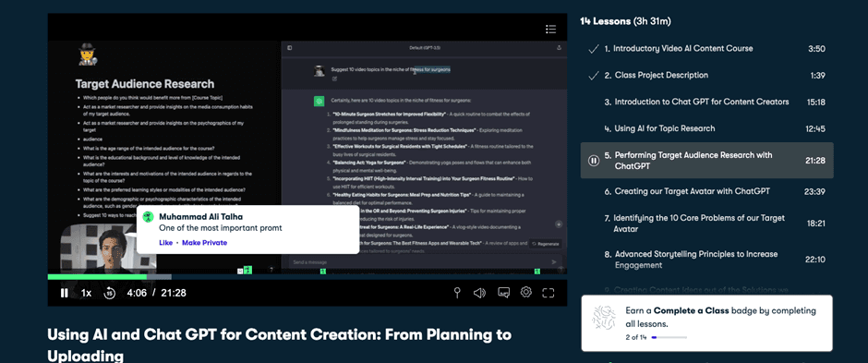Click the 21:28 duration of lesson 5
Viewport: 868px width, 363px height.
[x=814, y=161]
